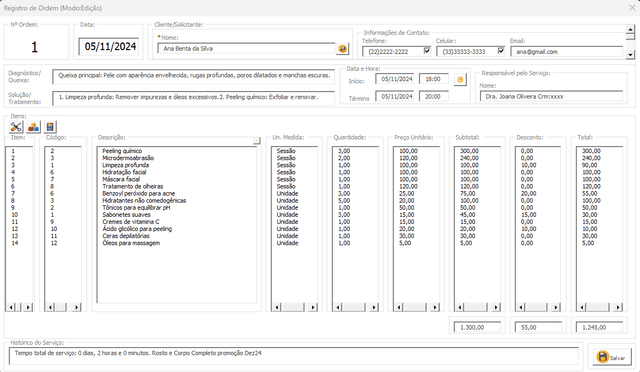This screenshot has width=640, height=372.
Task: Click the Início time field 18:00
Action: pos(434,79)
